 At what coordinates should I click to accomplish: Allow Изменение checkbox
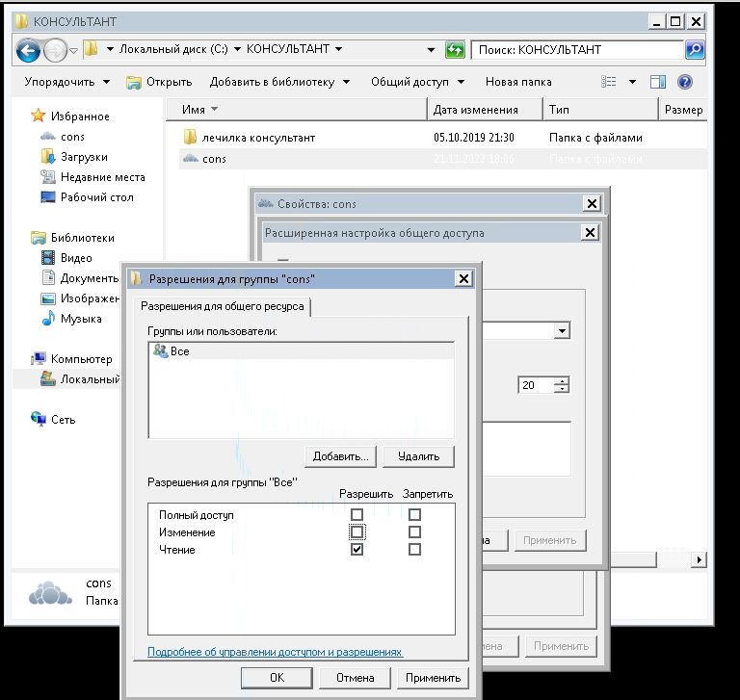357,532
